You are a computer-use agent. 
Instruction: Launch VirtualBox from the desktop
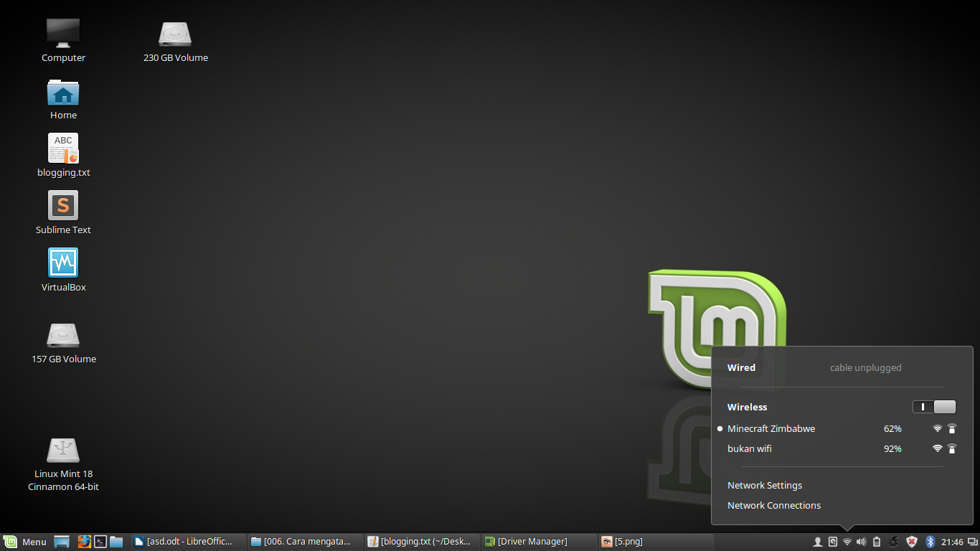pos(63,263)
